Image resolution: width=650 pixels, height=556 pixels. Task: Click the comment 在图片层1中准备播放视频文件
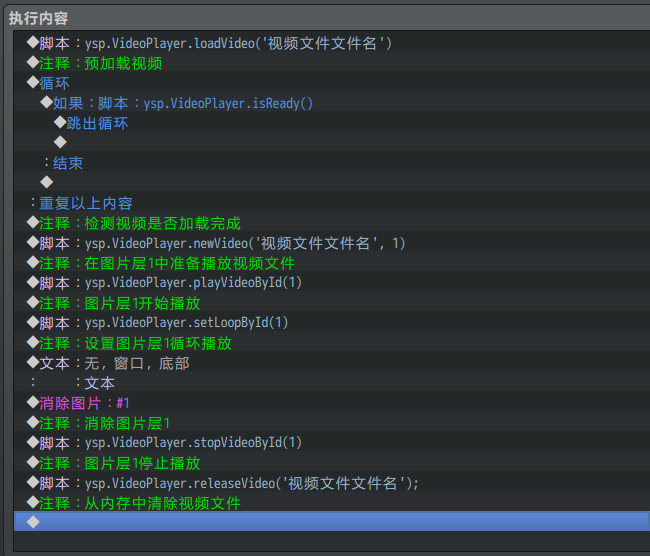332,263
